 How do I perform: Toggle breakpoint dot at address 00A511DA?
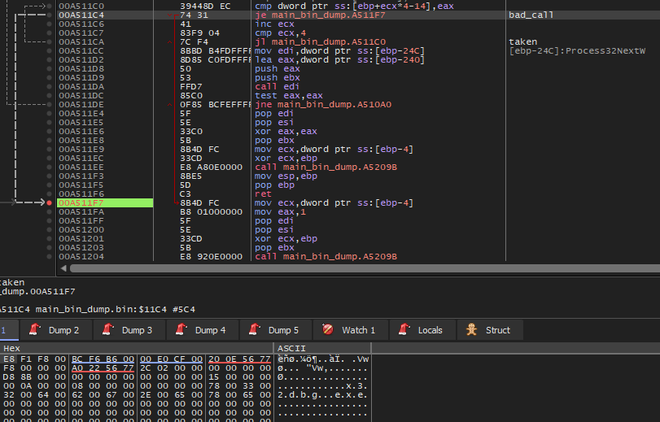pyautogui.click(x=49, y=87)
